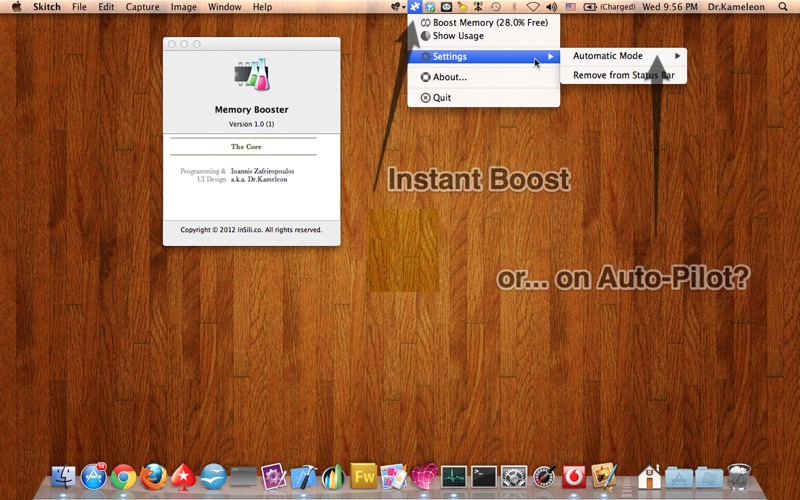Open System Preferences gear in dock
The width and height of the screenshot is (800, 500).
[x=514, y=477]
